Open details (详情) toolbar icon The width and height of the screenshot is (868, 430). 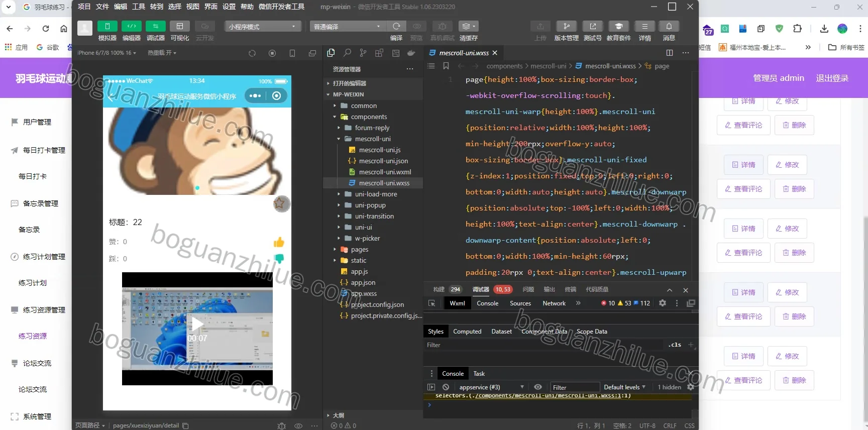644,26
